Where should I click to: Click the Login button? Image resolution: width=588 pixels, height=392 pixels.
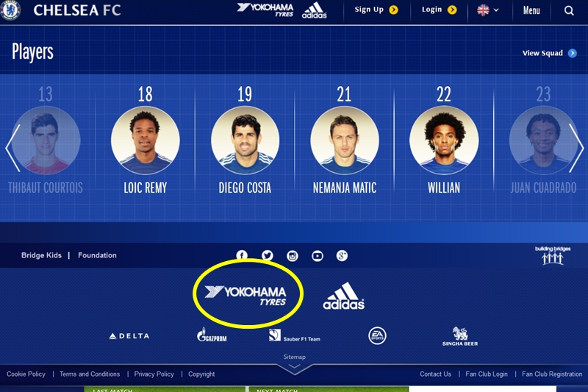pyautogui.click(x=439, y=10)
